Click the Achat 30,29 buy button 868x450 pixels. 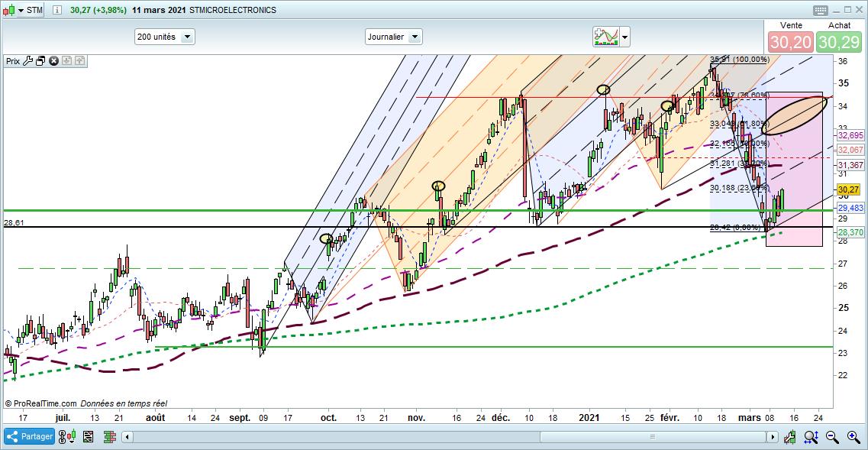pyautogui.click(x=839, y=41)
